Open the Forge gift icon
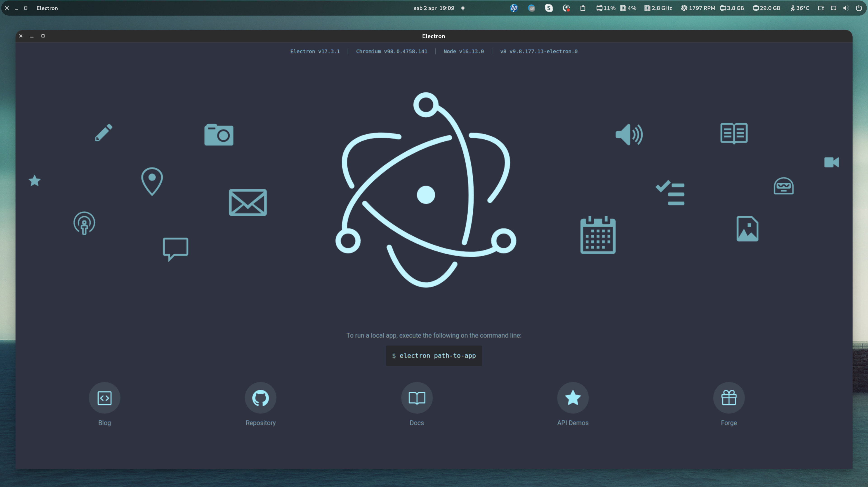This screenshot has width=868, height=487. point(729,398)
